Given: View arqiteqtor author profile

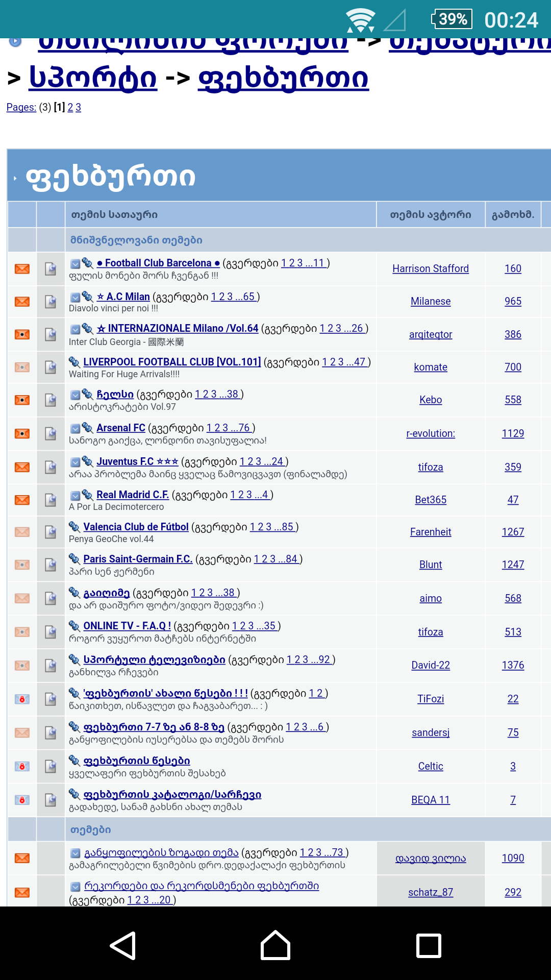Looking at the screenshot, I should click(431, 334).
